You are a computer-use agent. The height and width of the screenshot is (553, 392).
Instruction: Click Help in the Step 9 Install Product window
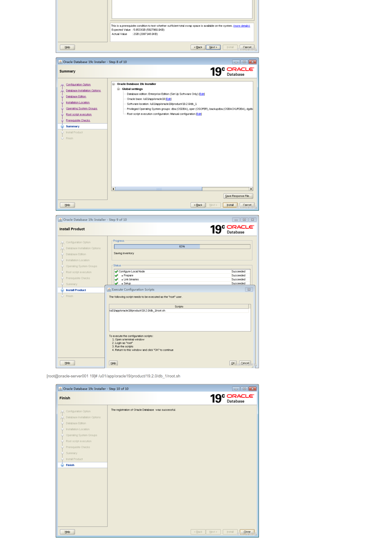[67, 363]
